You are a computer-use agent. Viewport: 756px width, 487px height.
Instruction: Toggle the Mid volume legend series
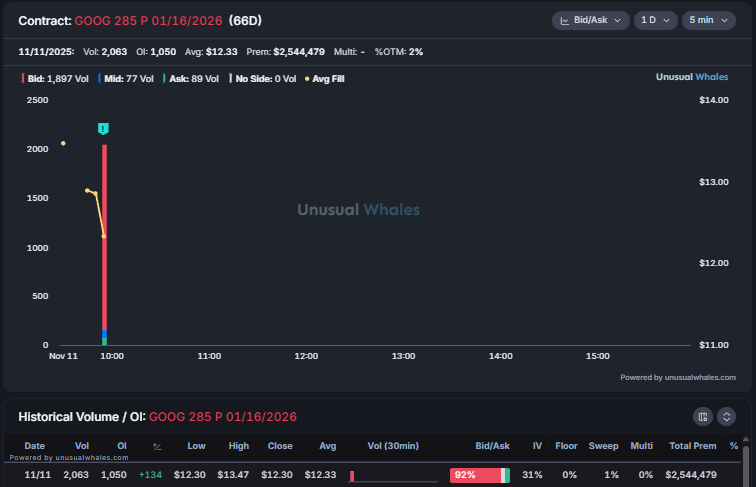coord(126,78)
